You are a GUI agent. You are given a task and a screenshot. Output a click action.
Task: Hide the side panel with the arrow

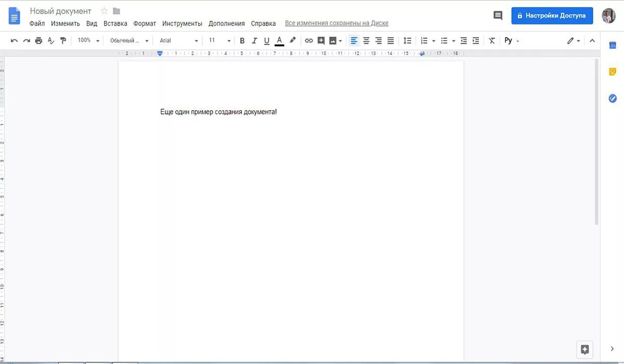(x=612, y=349)
